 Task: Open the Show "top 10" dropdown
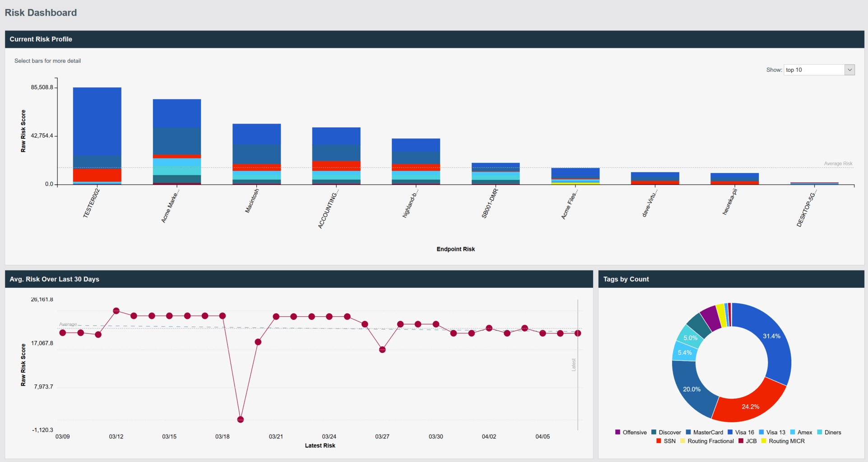click(819, 70)
